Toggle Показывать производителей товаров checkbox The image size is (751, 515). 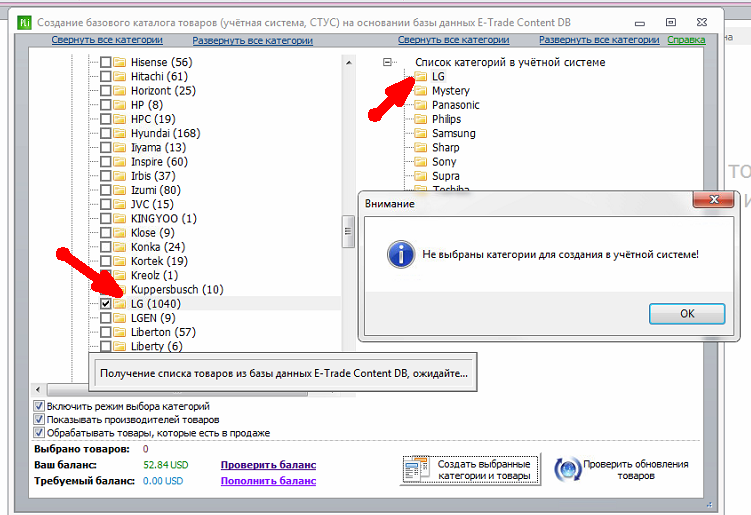[39, 420]
